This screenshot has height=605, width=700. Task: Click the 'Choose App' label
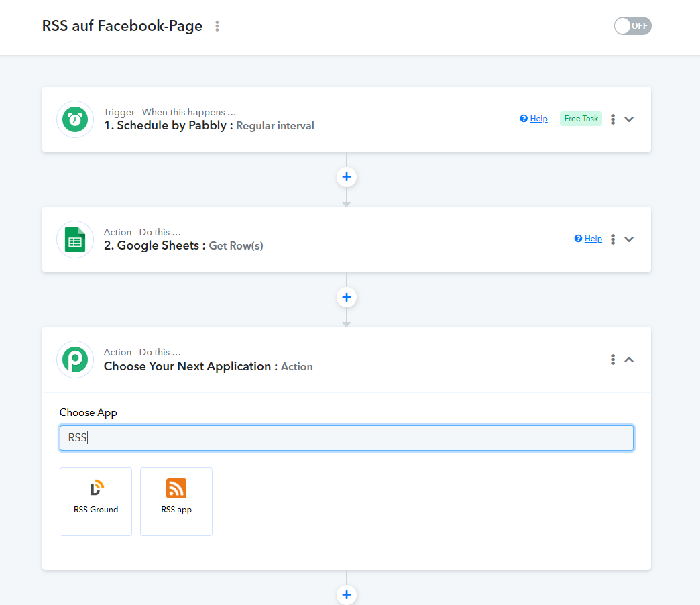pyautogui.click(x=89, y=412)
